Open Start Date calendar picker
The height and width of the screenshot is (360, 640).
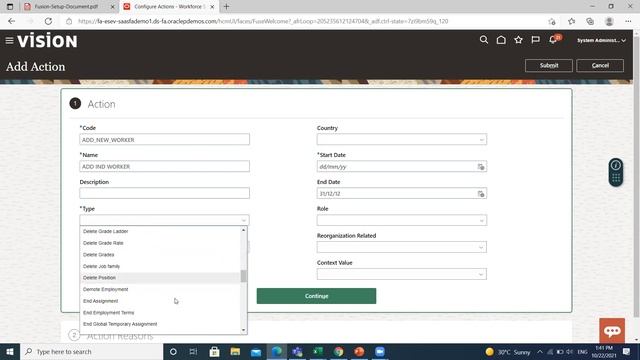point(481,167)
